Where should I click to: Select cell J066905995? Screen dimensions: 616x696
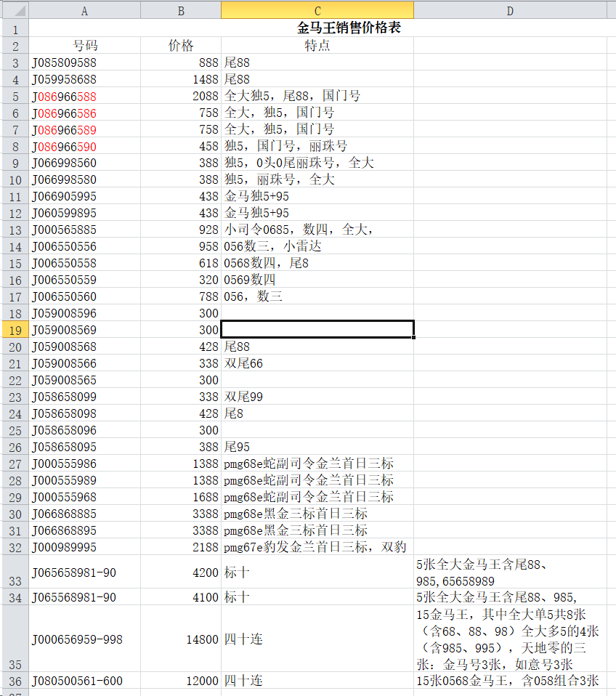[85, 196]
